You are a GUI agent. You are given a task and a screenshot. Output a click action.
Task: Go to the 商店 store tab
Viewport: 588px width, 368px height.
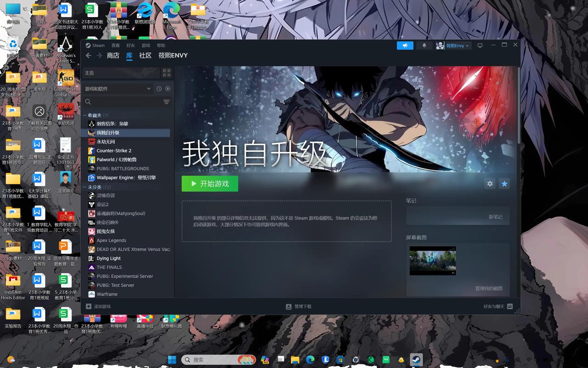coord(113,56)
